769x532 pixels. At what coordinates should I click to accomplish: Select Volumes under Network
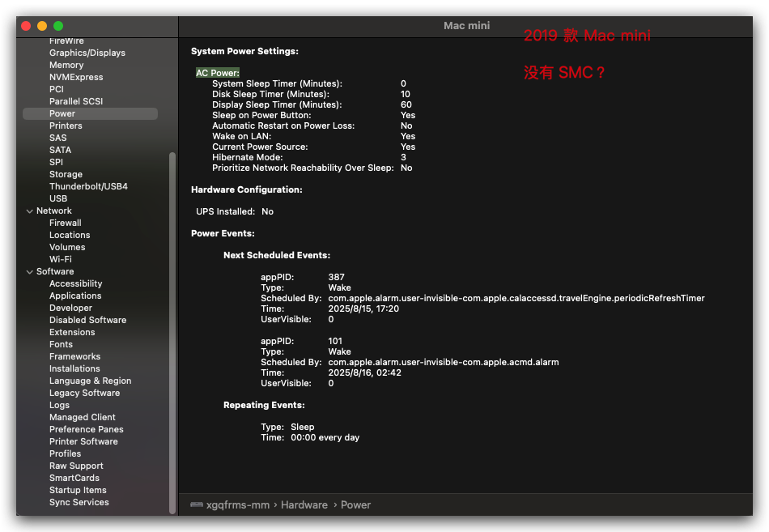[x=67, y=247]
